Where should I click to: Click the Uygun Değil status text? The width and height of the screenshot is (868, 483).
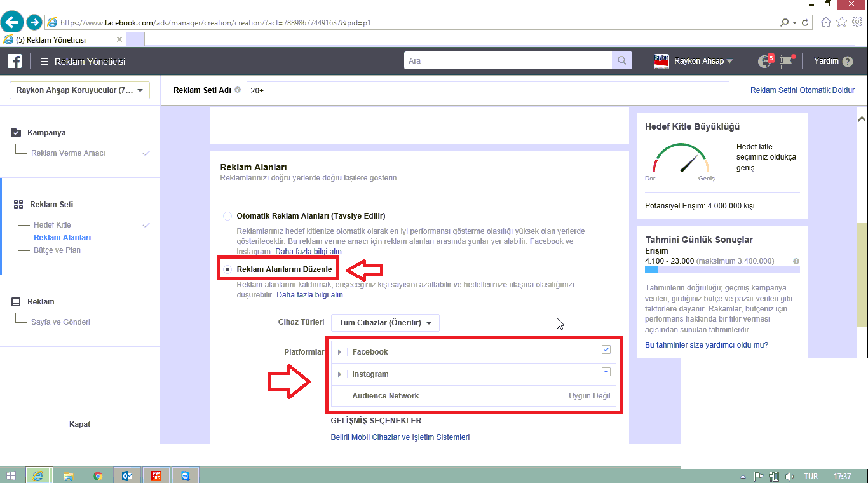pyautogui.click(x=589, y=396)
